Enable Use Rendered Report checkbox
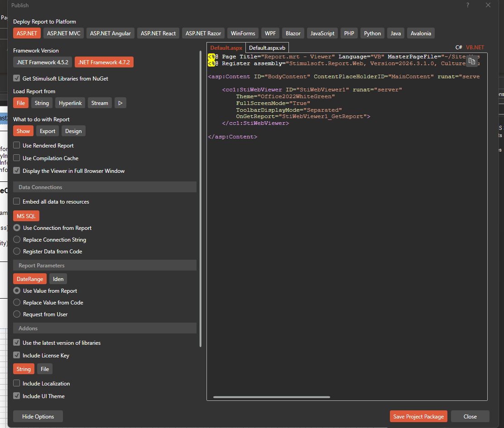Screen dimensions: 504x428 point(17,145)
